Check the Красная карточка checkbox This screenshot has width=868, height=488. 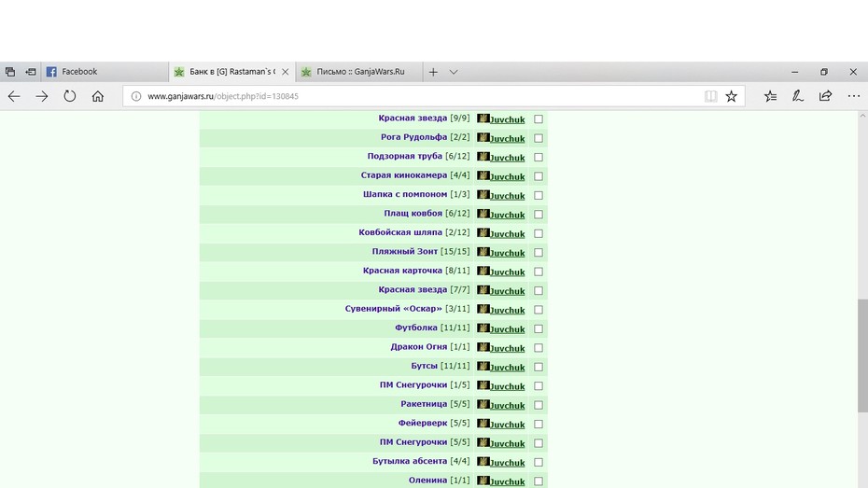(x=539, y=272)
